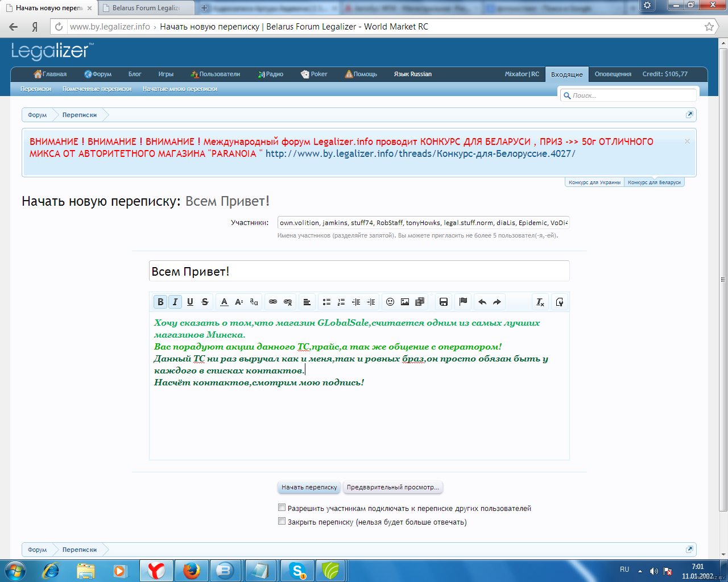This screenshot has height=582, width=728.
Task: Check the close conversation option
Action: pos(282,521)
